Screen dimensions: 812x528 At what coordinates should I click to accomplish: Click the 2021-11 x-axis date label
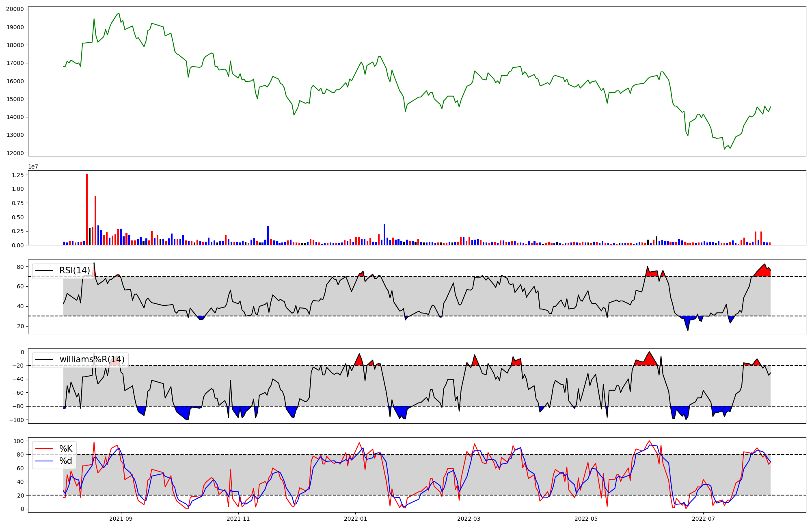tap(238, 519)
